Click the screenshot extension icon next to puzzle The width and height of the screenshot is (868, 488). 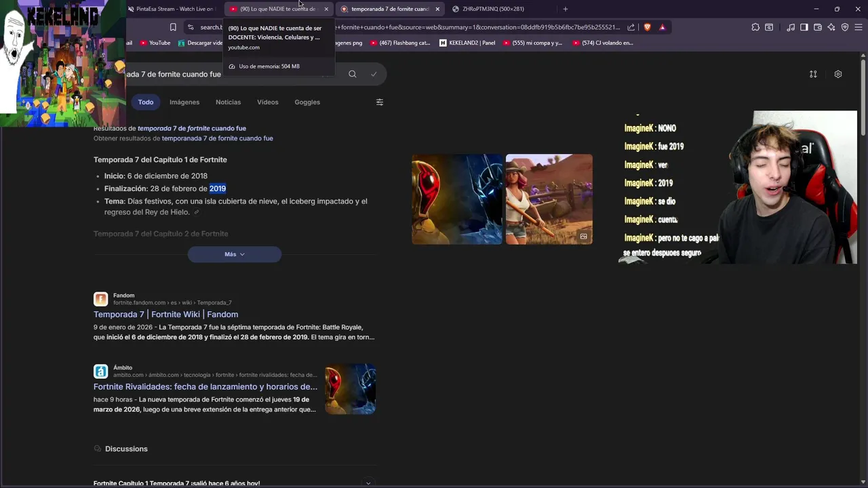(x=769, y=27)
